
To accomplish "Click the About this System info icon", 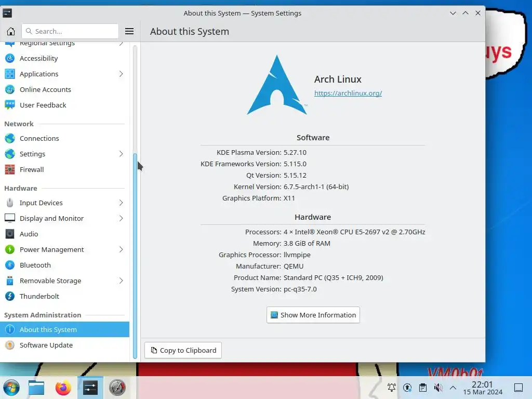I will pos(10,329).
